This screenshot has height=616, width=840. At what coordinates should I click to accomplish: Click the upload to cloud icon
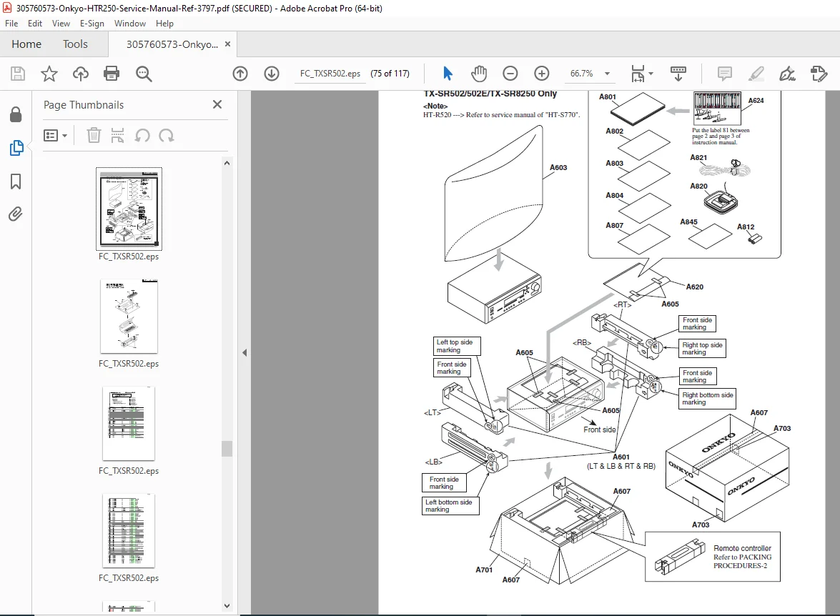click(x=80, y=74)
